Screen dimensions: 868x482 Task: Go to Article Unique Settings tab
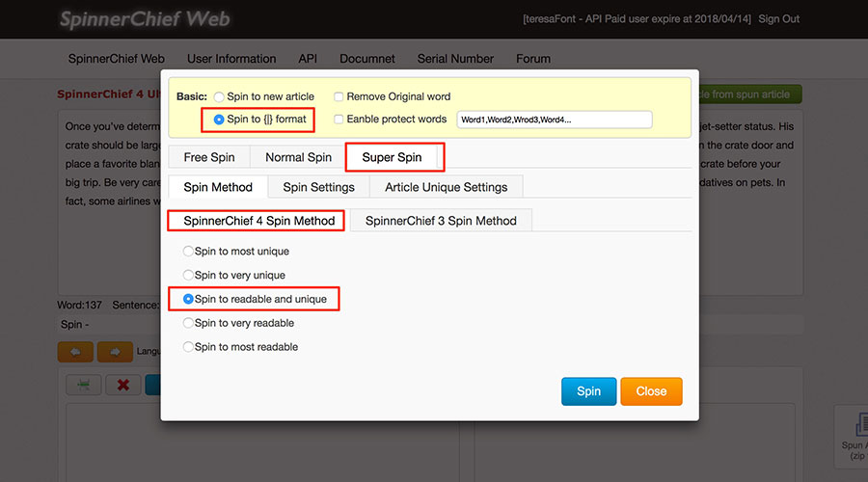pyautogui.click(x=446, y=187)
